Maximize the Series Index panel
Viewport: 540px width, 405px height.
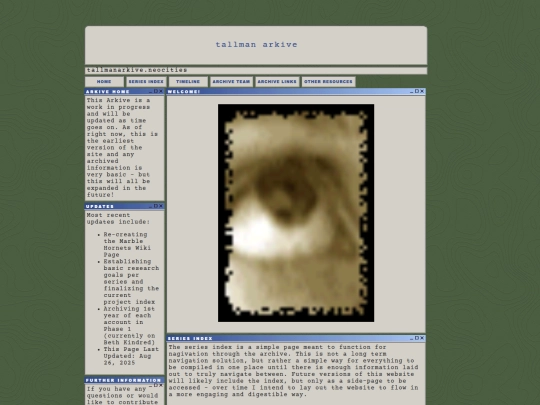click(417, 338)
